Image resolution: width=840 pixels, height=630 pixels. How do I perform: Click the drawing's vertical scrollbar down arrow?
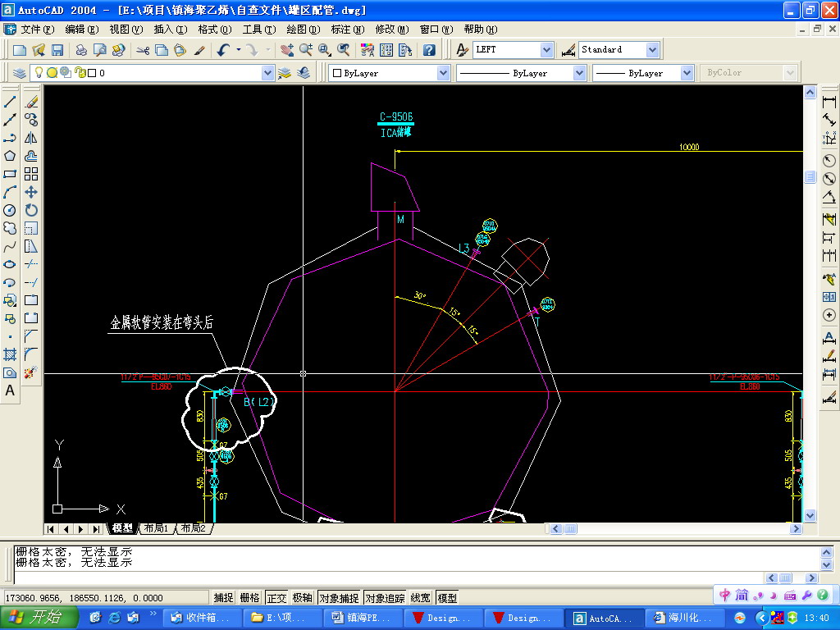[810, 516]
